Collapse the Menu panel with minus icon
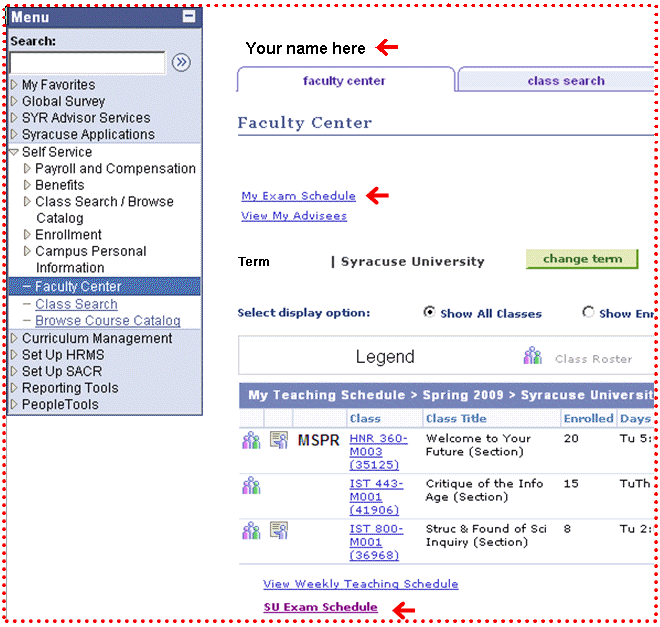Screen dimensions: 660x627 (189, 16)
